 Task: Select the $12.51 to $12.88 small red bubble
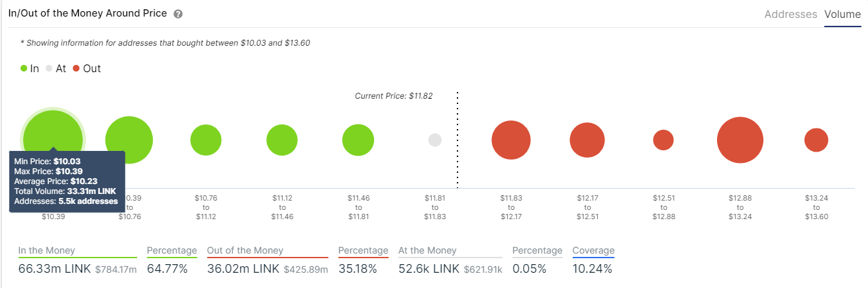(x=663, y=140)
